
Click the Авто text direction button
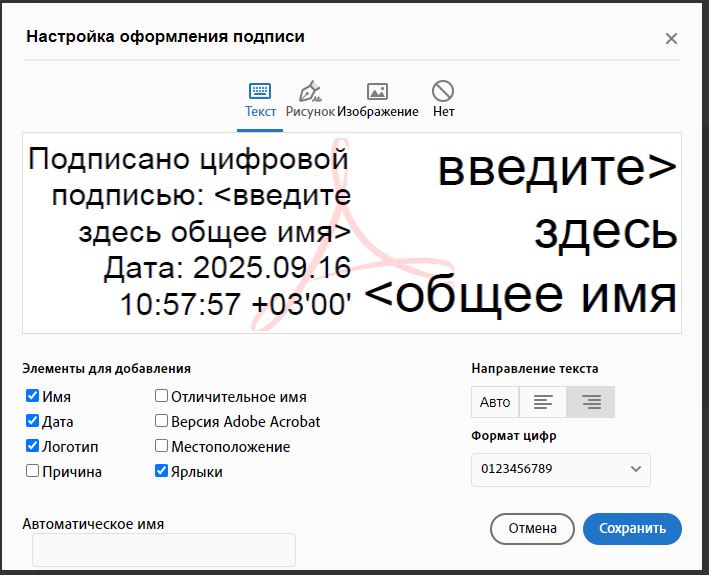pos(495,402)
